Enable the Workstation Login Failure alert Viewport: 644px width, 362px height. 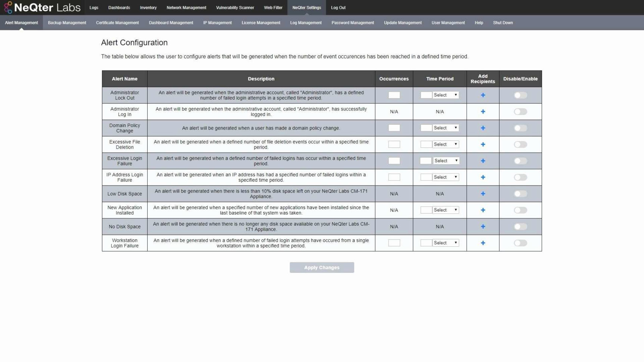[520, 243]
